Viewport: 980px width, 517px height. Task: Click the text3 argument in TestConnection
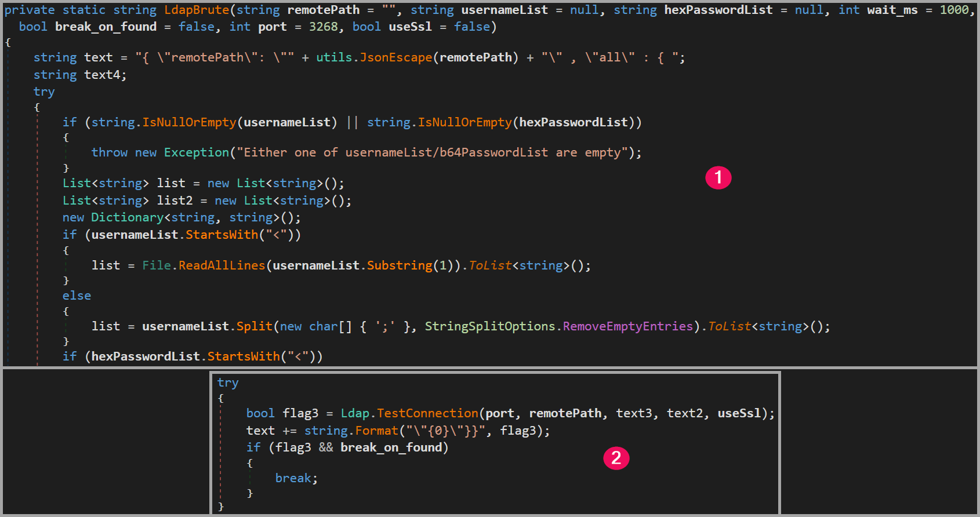click(634, 413)
